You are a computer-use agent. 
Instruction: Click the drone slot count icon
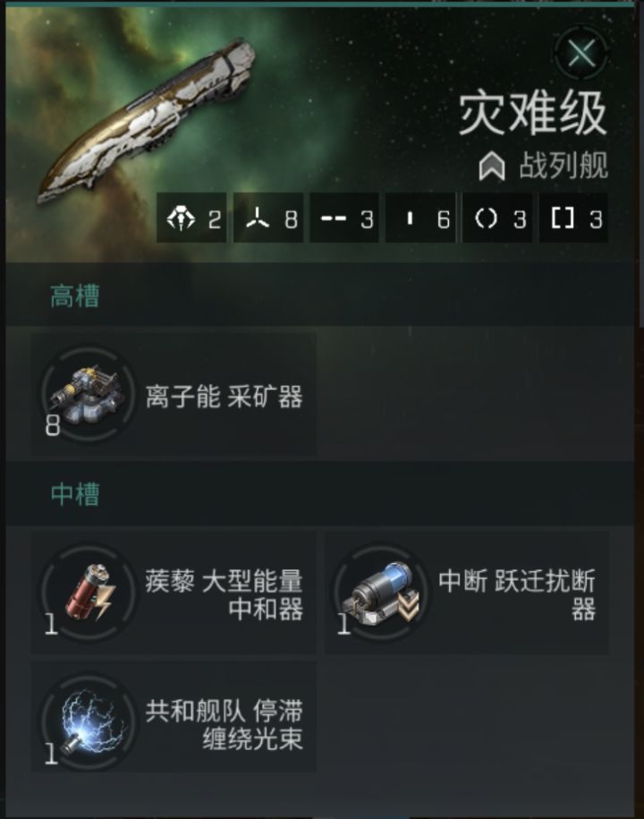point(181,218)
